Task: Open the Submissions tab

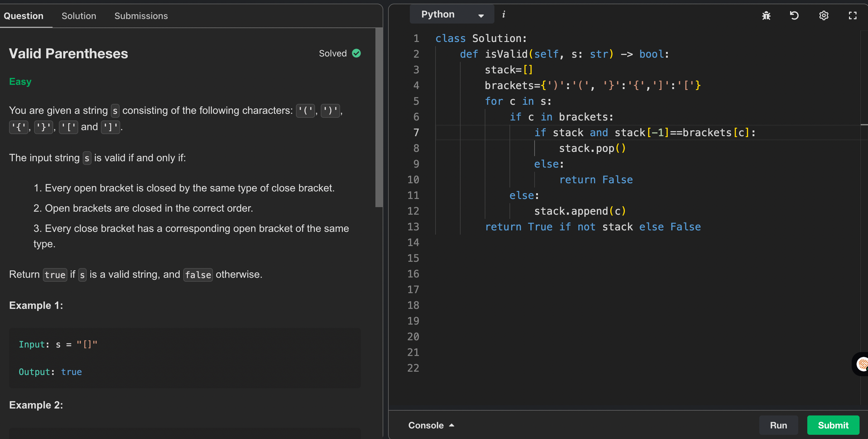Action: [141, 16]
